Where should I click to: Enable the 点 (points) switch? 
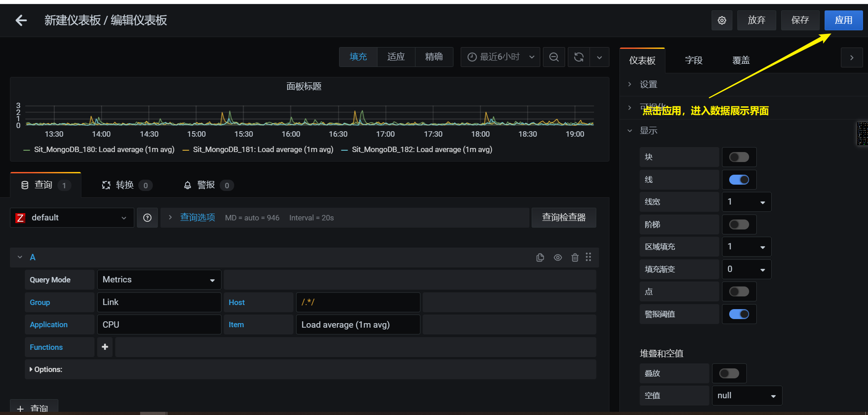point(739,291)
